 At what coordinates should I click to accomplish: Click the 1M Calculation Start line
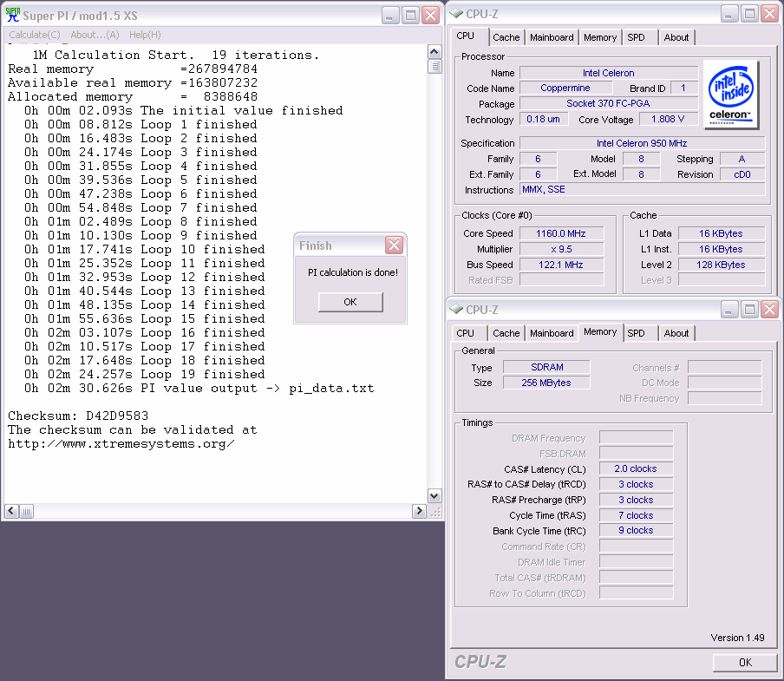pos(175,55)
